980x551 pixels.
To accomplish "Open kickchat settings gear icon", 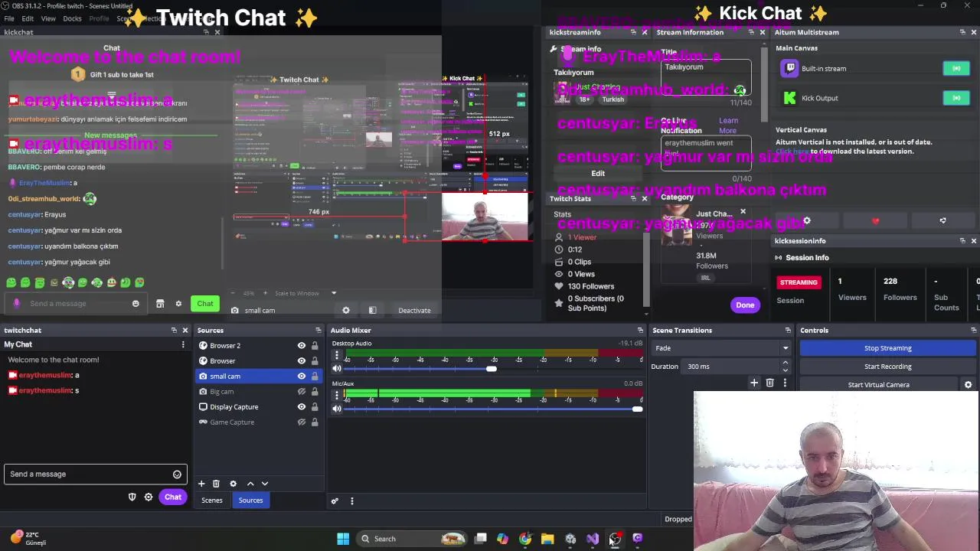I will pos(178,304).
